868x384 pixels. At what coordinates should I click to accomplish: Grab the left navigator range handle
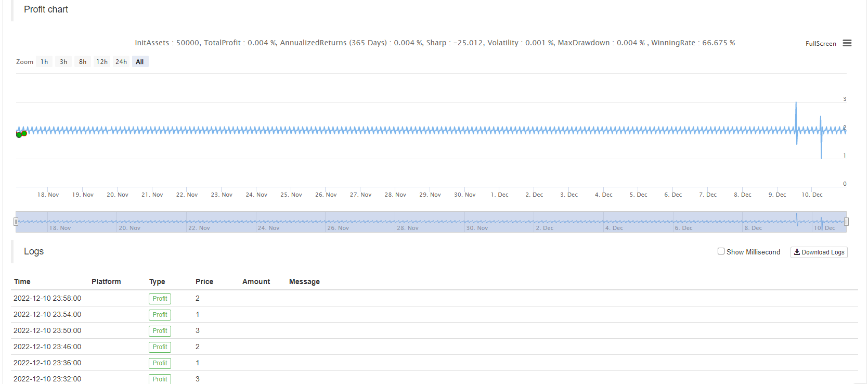[x=16, y=222]
